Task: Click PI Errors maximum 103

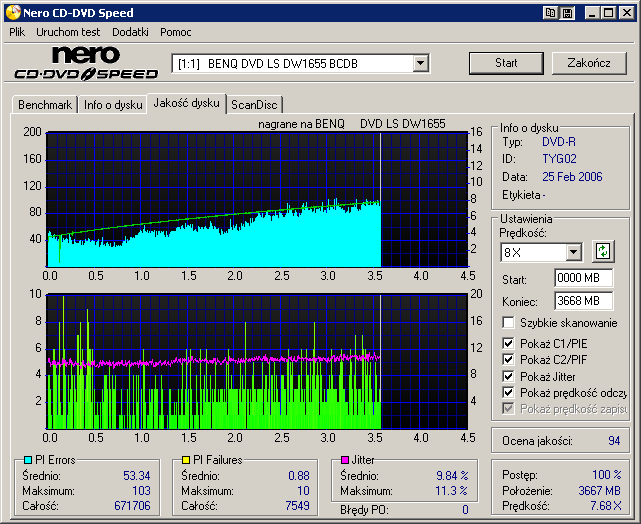Action: pyautogui.click(x=141, y=491)
